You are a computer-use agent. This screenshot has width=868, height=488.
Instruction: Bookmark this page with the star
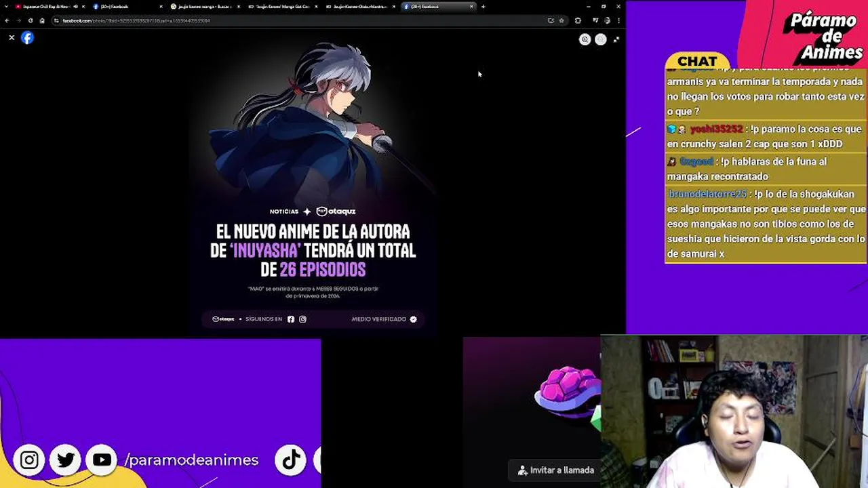[x=561, y=20]
